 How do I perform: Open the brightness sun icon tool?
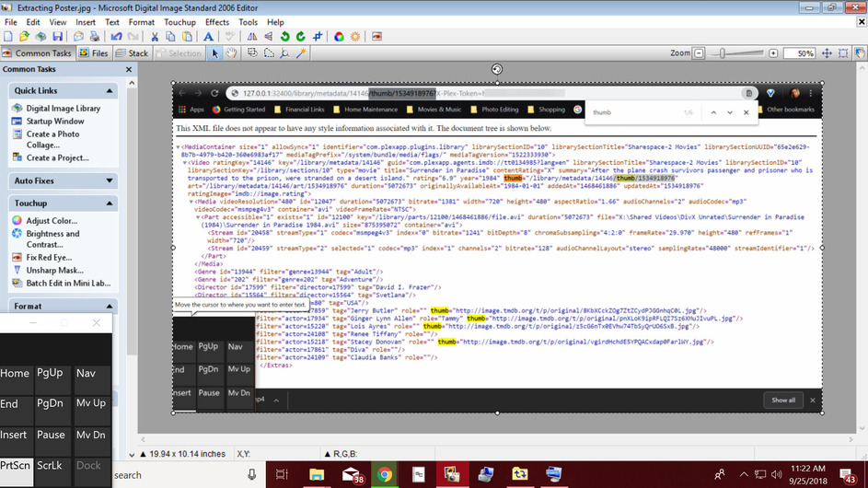click(x=354, y=37)
